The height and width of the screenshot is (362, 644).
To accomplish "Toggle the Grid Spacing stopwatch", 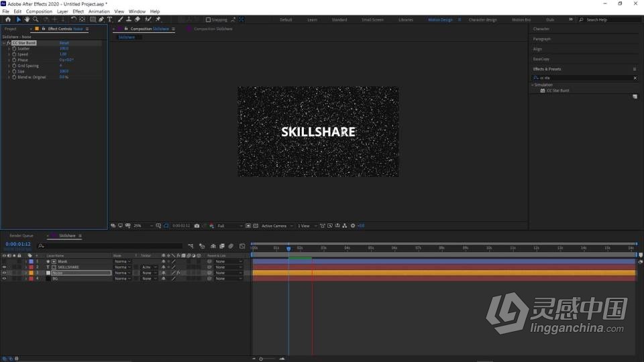I will point(14,66).
